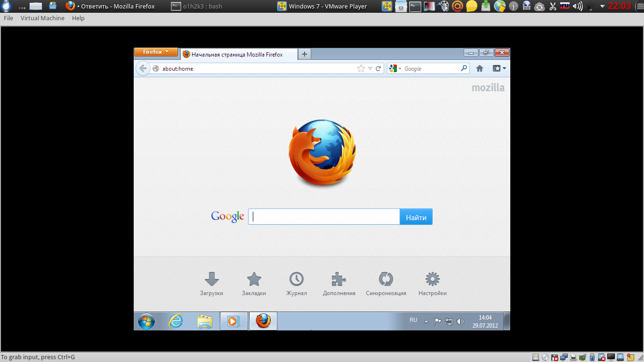Click the info icon in the top panel
644x362 pixels.
(514, 6)
